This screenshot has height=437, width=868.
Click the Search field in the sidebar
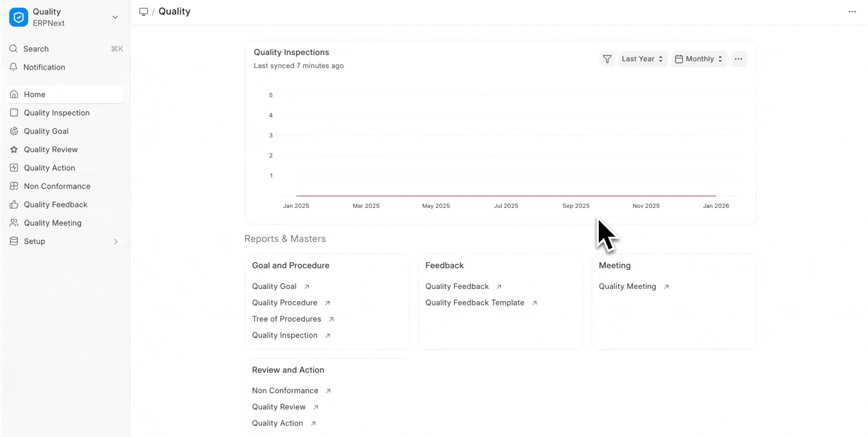[65, 49]
